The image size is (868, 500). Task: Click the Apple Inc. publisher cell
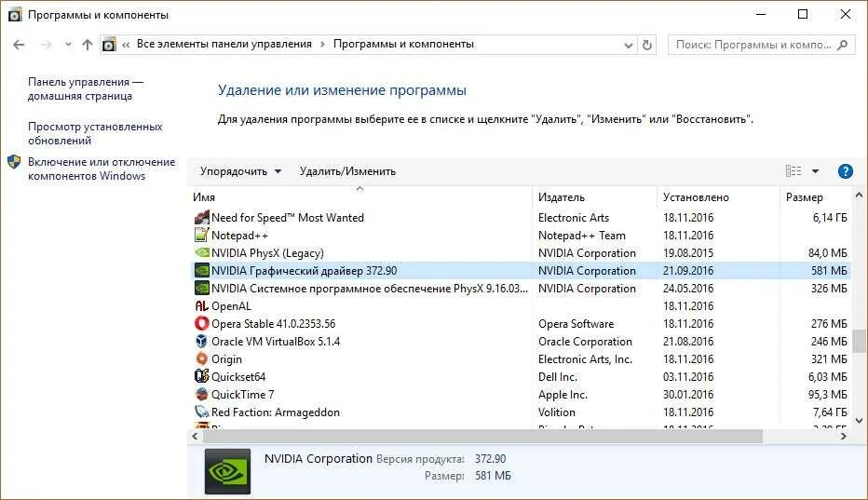coord(563,394)
